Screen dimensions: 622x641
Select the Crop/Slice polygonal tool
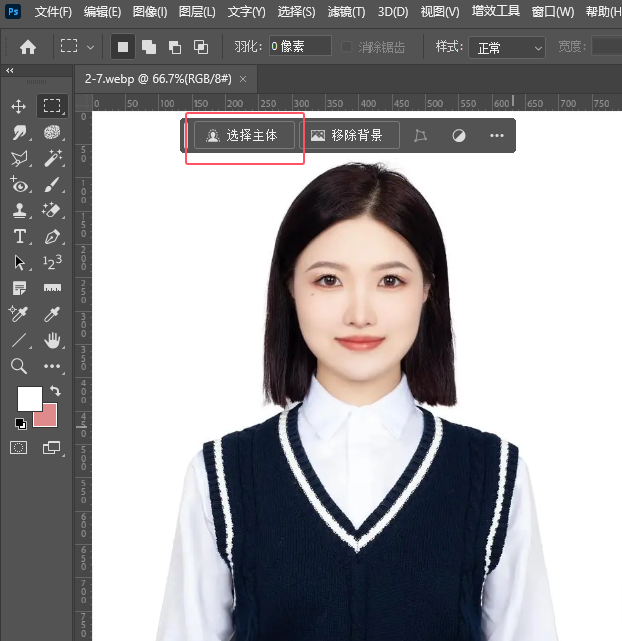[x=19, y=159]
